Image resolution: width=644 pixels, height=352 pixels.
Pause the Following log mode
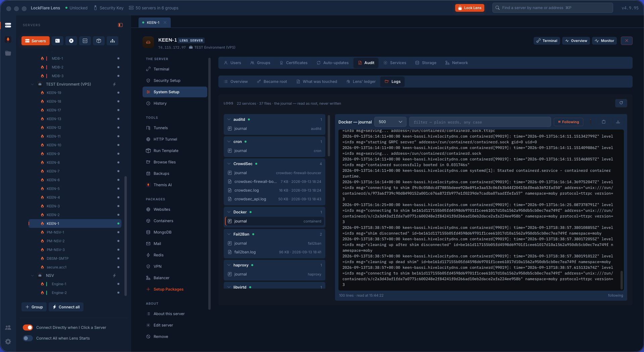(569, 122)
